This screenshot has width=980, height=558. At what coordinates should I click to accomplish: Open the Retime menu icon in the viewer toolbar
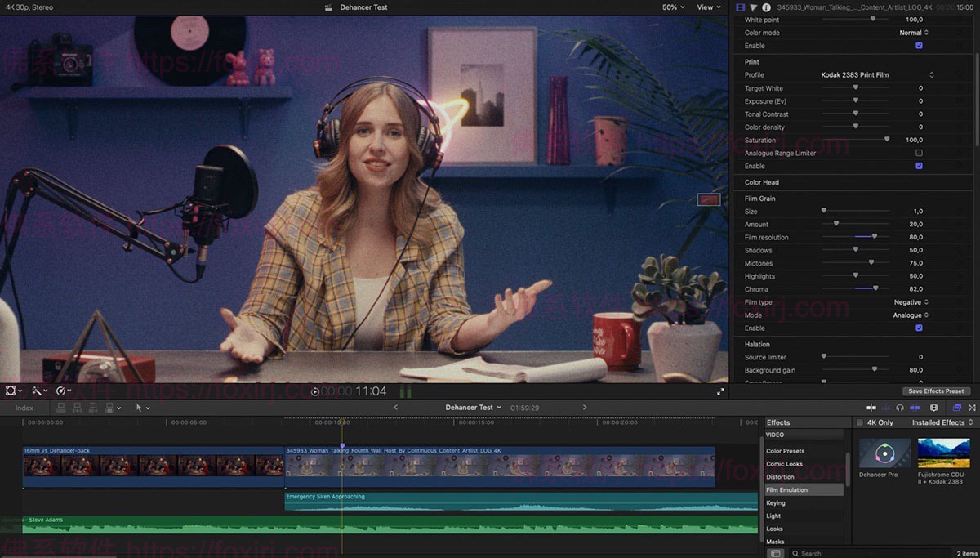click(x=61, y=391)
